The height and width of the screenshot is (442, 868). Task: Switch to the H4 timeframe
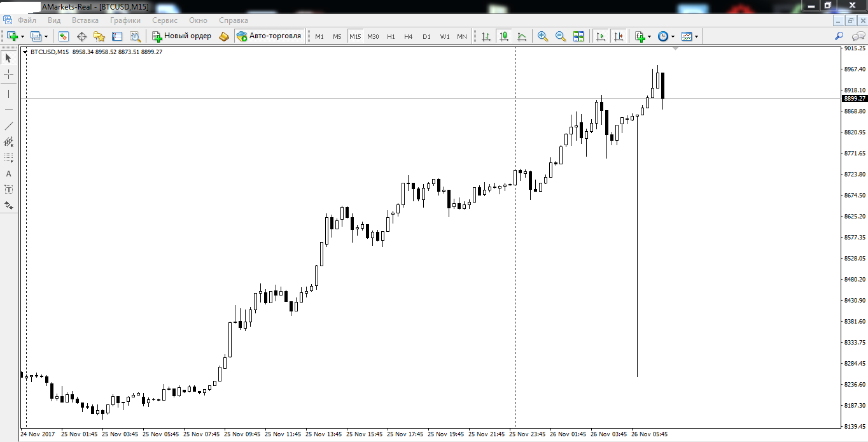pos(409,36)
